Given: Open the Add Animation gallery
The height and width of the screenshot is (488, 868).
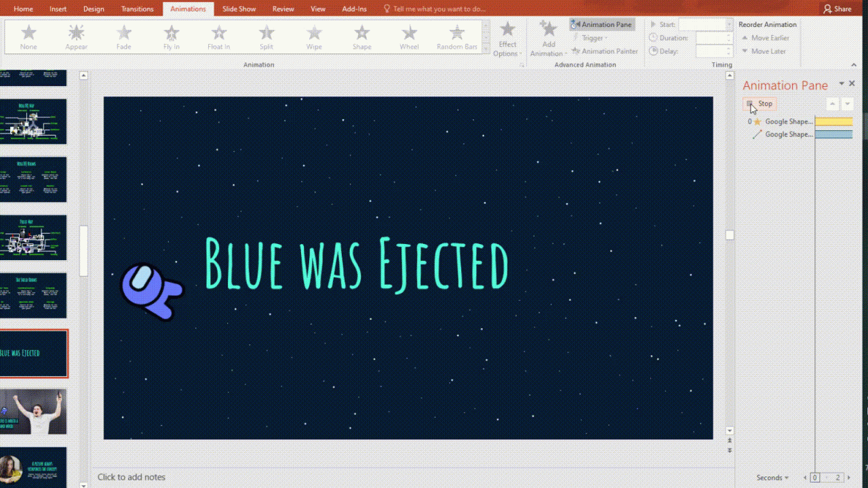Looking at the screenshot, I should click(x=548, y=39).
